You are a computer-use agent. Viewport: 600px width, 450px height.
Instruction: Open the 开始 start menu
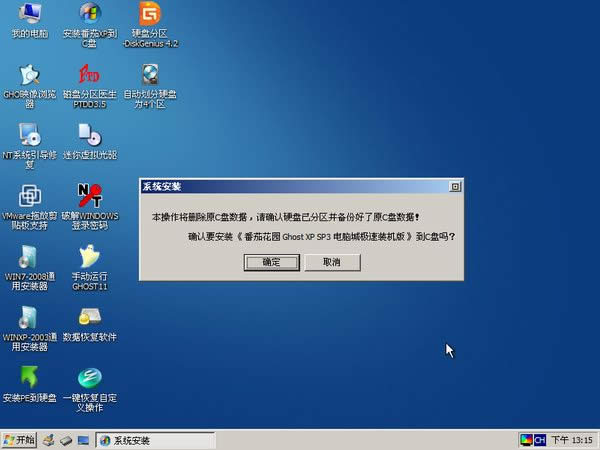(20, 440)
